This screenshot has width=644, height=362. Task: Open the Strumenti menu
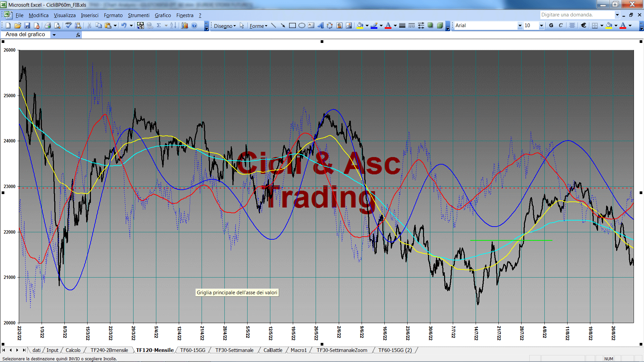coord(139,15)
